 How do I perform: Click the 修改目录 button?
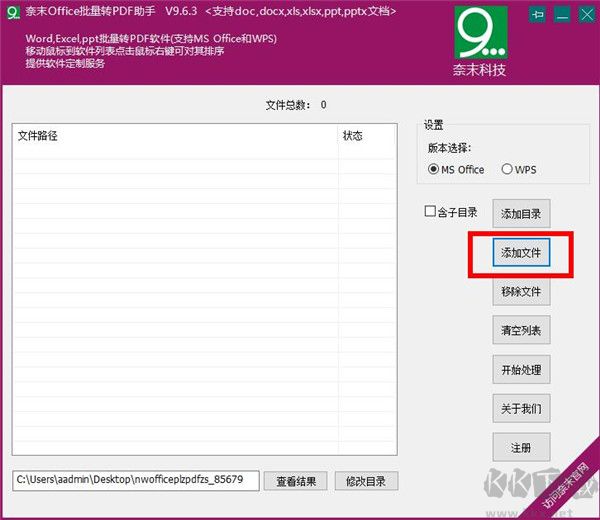(x=366, y=481)
